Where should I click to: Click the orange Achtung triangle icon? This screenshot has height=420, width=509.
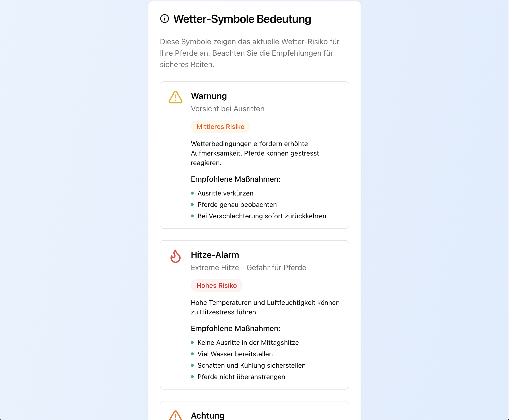(175, 416)
